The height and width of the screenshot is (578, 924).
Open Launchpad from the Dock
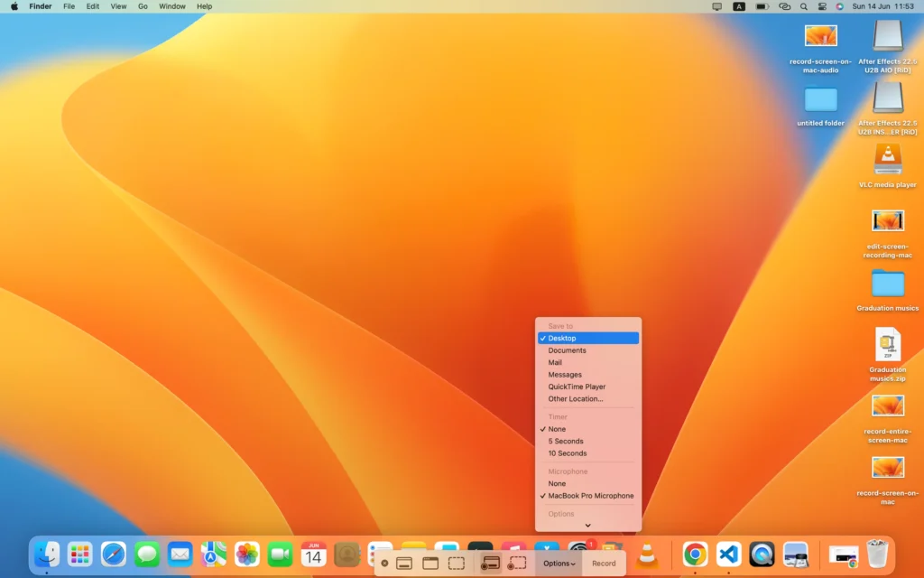79,555
